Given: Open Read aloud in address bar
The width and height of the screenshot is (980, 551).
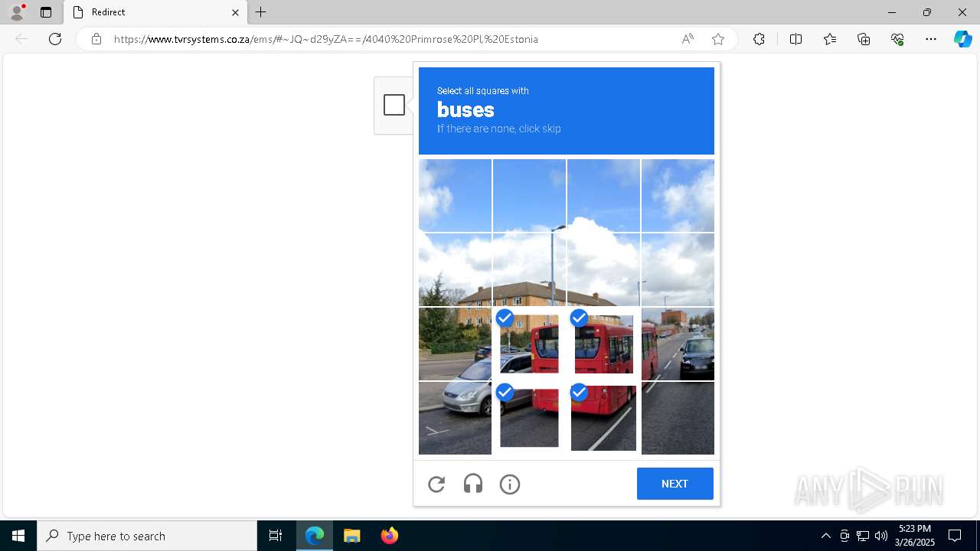Looking at the screenshot, I should click(688, 39).
